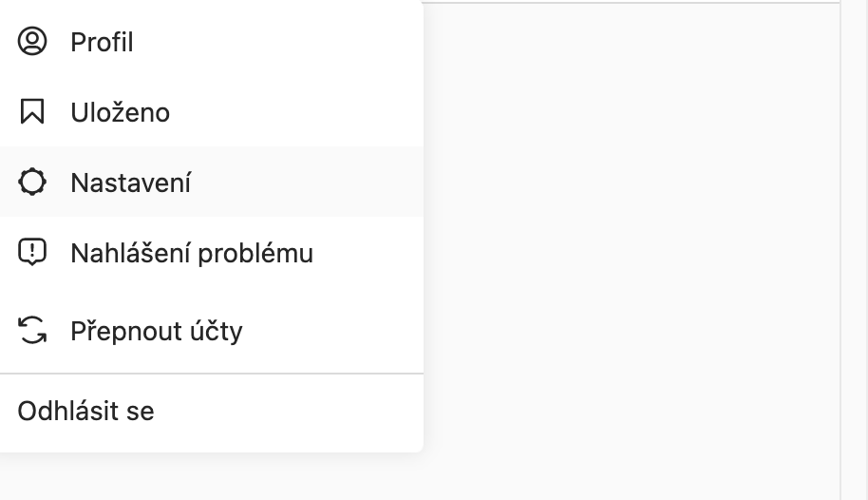Image resolution: width=868 pixels, height=500 pixels.
Task: Click the circular user avatar outline icon
Action: (x=32, y=42)
